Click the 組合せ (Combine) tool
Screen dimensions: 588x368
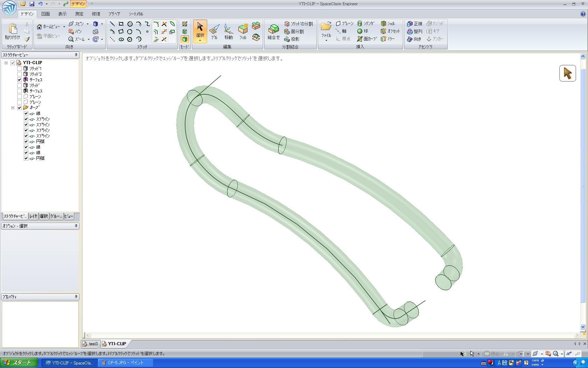[273, 32]
